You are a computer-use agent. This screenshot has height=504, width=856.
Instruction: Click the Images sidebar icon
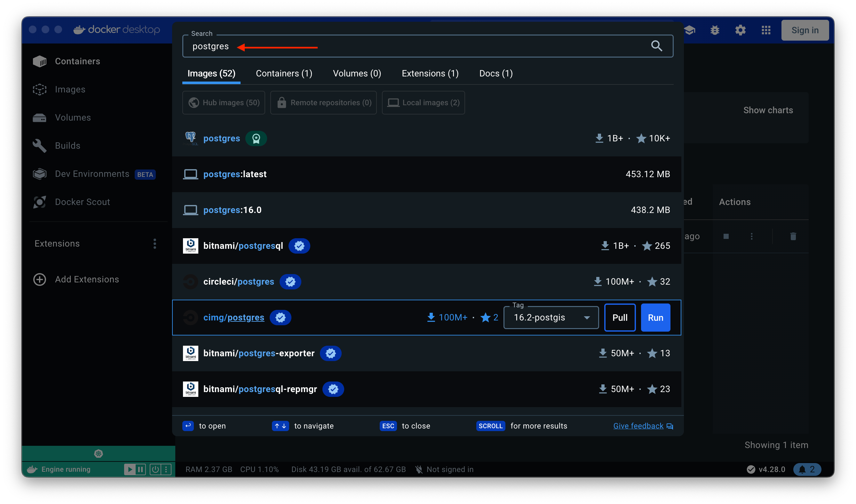click(41, 89)
